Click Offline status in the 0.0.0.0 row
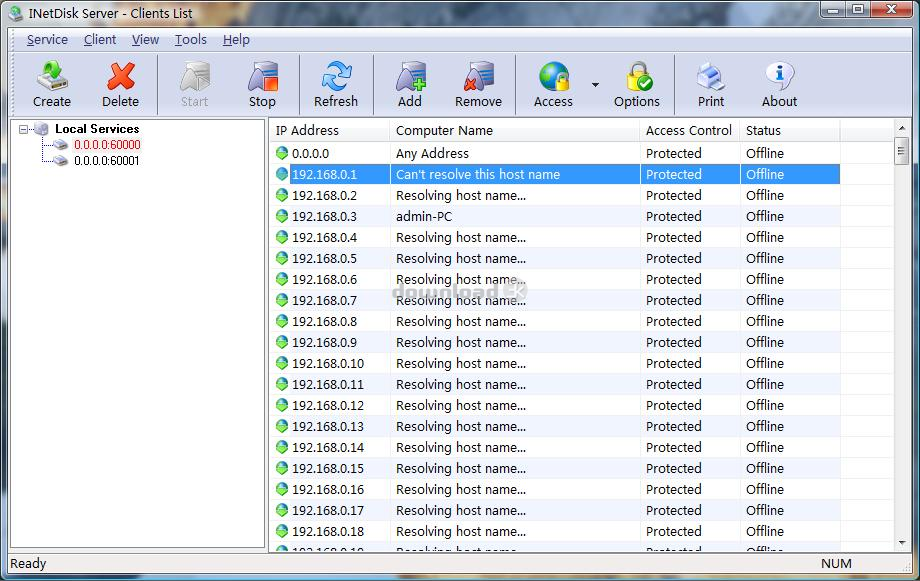 [x=765, y=153]
